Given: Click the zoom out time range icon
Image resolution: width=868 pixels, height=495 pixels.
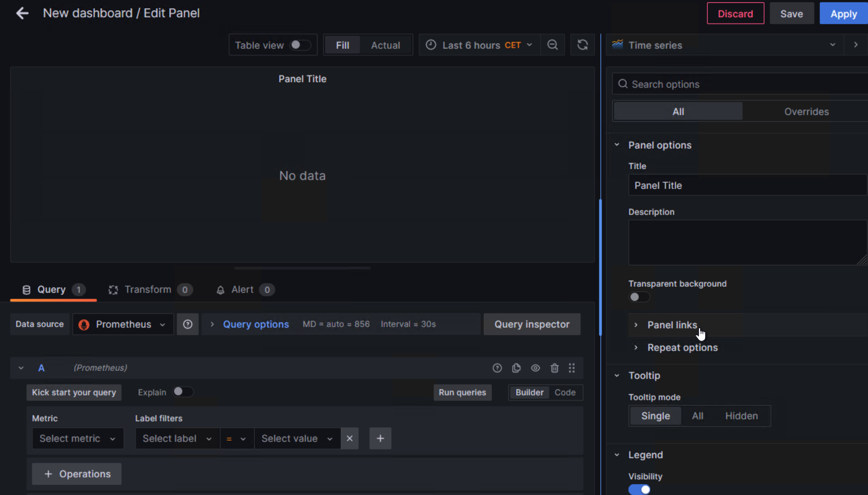Looking at the screenshot, I should click(x=552, y=45).
